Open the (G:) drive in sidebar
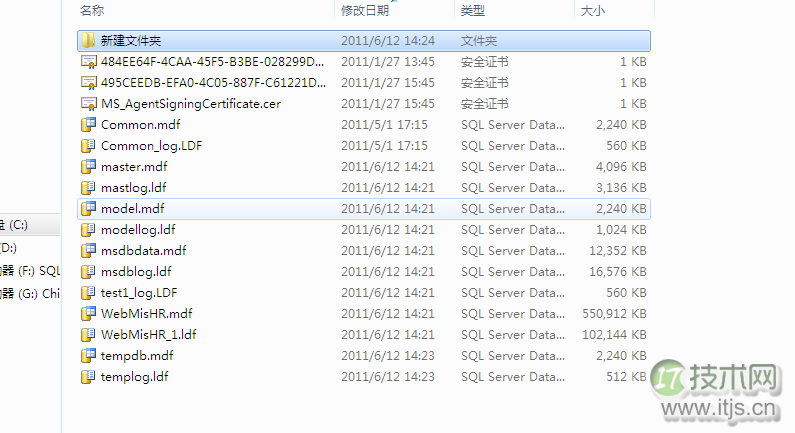Image resolution: width=795 pixels, height=433 pixels. [32, 294]
